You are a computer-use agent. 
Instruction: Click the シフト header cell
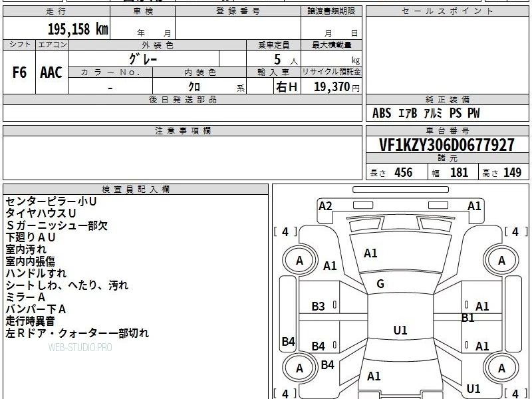coord(19,45)
